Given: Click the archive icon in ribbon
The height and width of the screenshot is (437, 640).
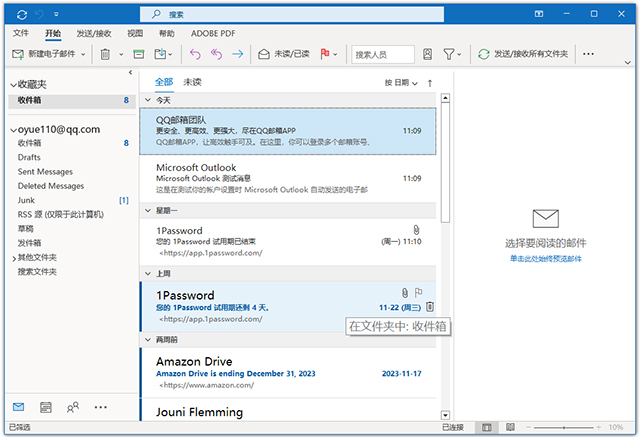Looking at the screenshot, I should (x=139, y=54).
